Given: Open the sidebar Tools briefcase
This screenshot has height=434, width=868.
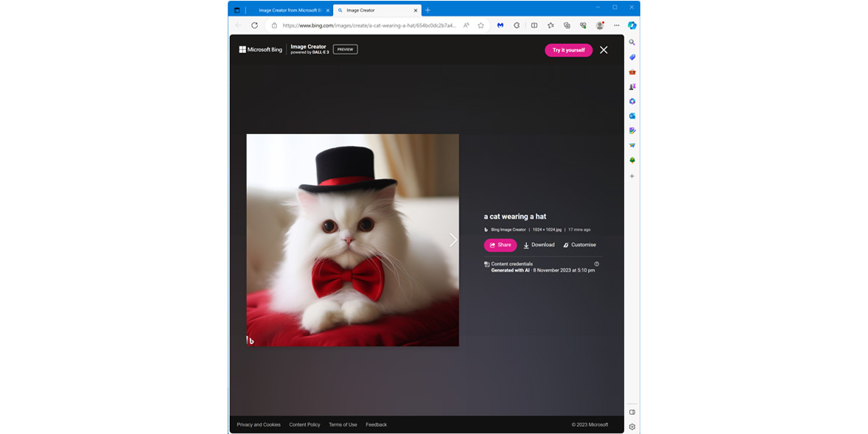Looking at the screenshot, I should click(632, 72).
